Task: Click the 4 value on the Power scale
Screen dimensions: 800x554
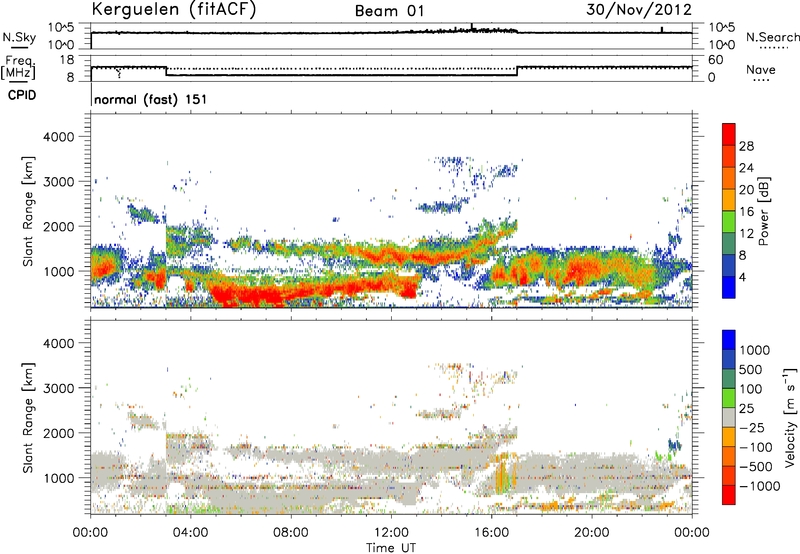Action: pos(742,278)
